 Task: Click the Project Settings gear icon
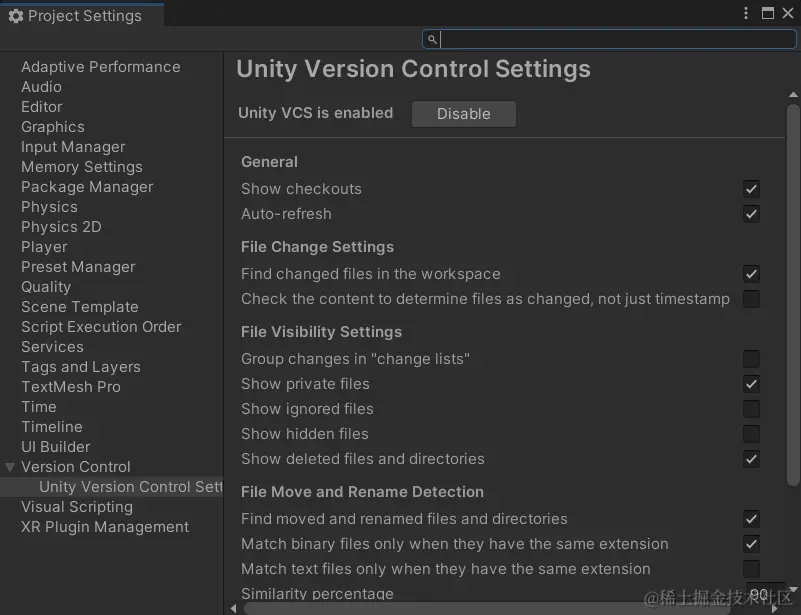coord(15,16)
